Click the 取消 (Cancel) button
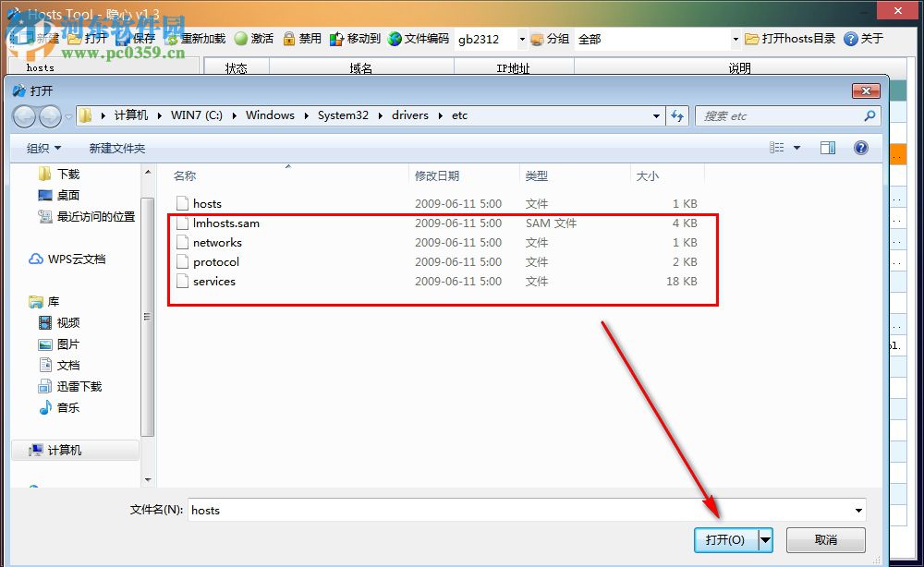 [x=825, y=540]
